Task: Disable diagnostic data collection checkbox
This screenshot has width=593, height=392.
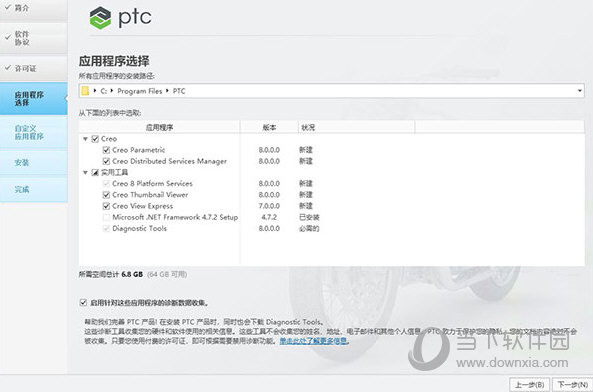Action: (x=83, y=302)
